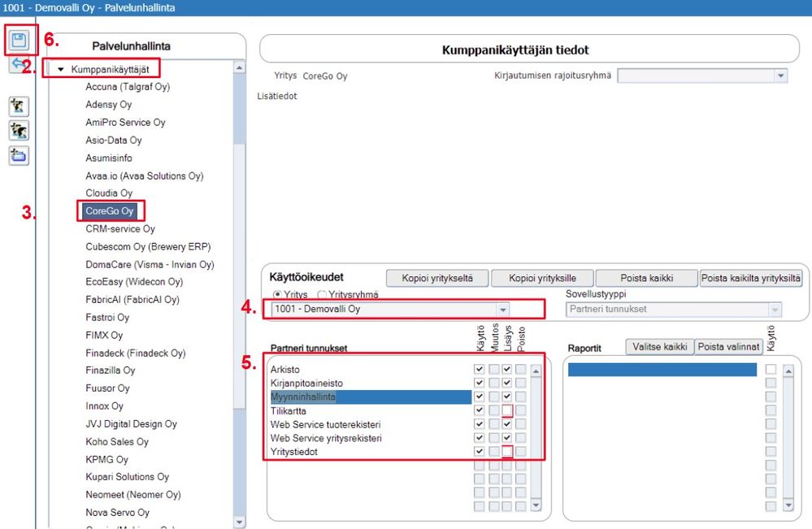Image resolution: width=812 pixels, height=529 pixels.
Task: Enable Muutos checkbox for Arkisto
Action: (494, 369)
